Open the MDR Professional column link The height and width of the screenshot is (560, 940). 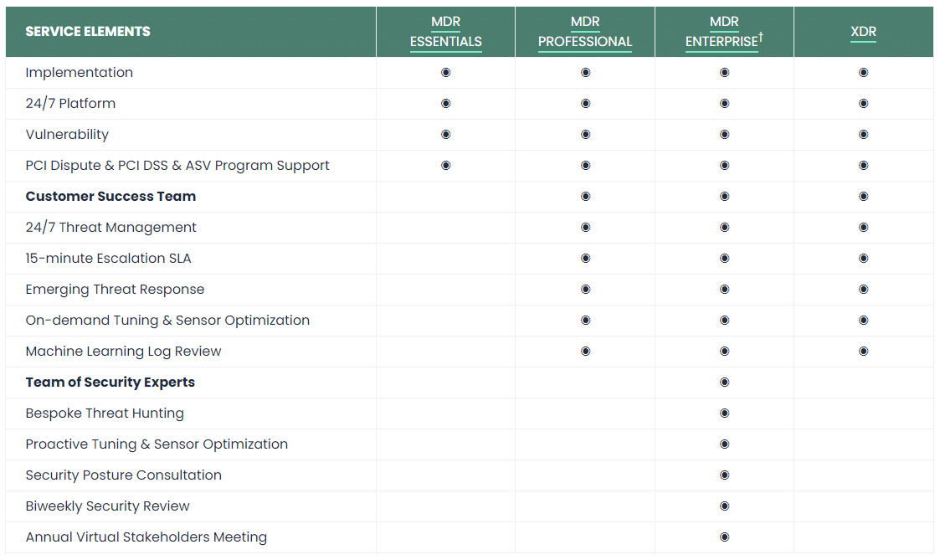(x=584, y=32)
